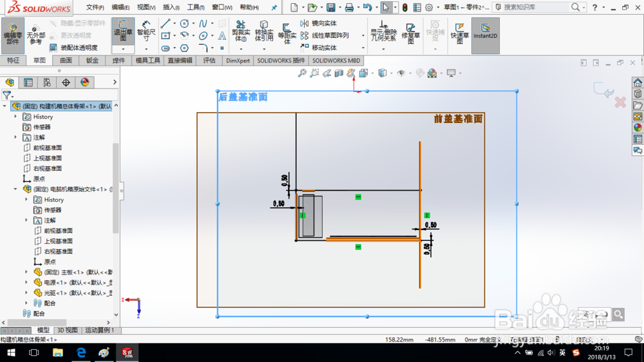Image resolution: width=644 pixels, height=362 pixels.
Task: Expand 主板<1> component node
Action: coord(26,272)
